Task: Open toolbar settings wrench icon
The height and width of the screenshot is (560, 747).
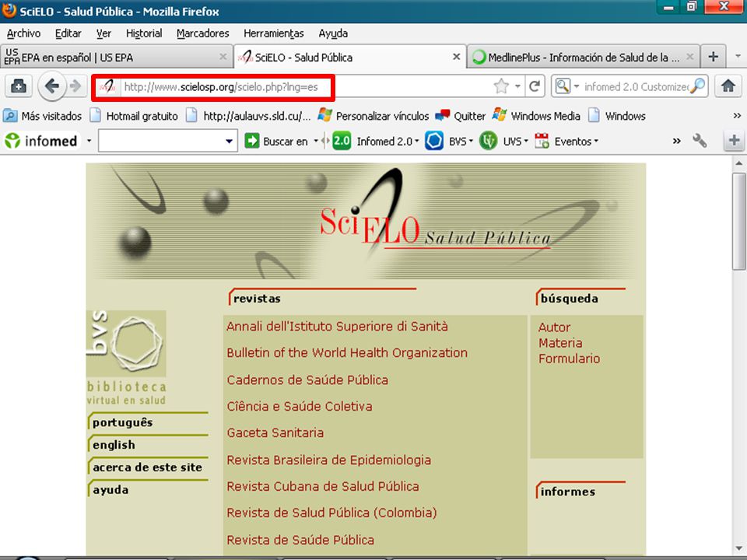Action: click(x=700, y=141)
